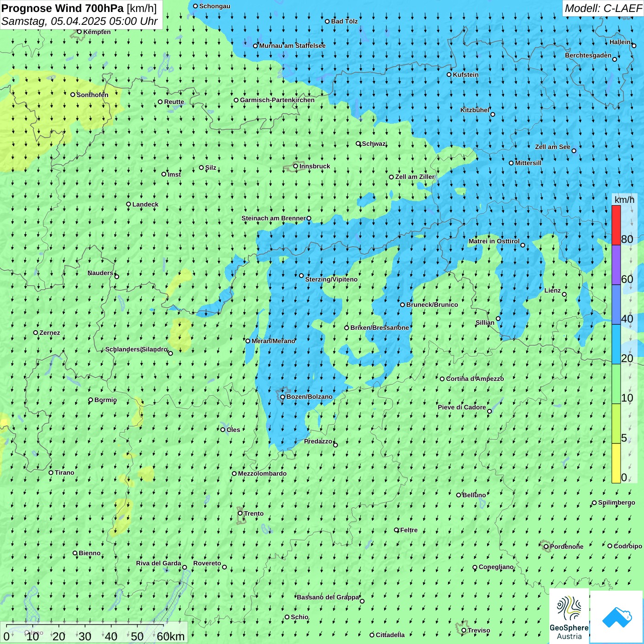Click the 'Sterzing/Vipiteno' place label

pos(331,279)
